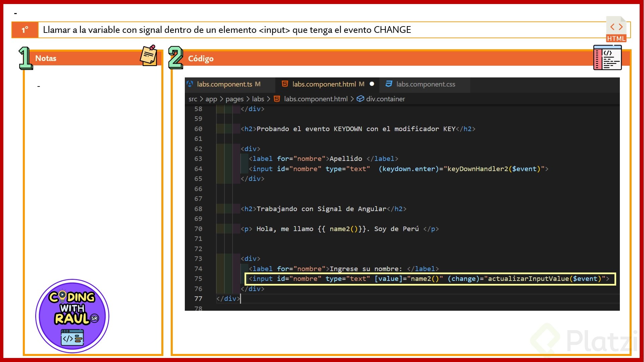Click the Angular icon on labs.component.ts tab
The width and height of the screenshot is (644, 362).
point(190,84)
